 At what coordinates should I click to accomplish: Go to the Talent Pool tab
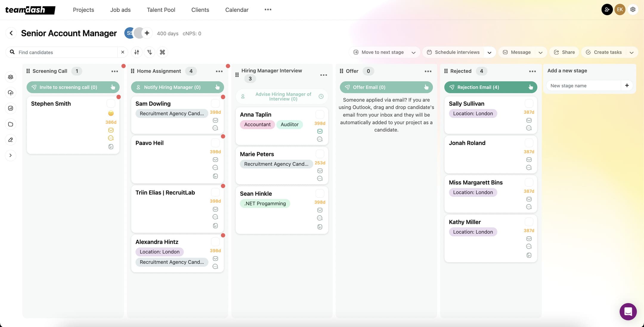click(161, 10)
